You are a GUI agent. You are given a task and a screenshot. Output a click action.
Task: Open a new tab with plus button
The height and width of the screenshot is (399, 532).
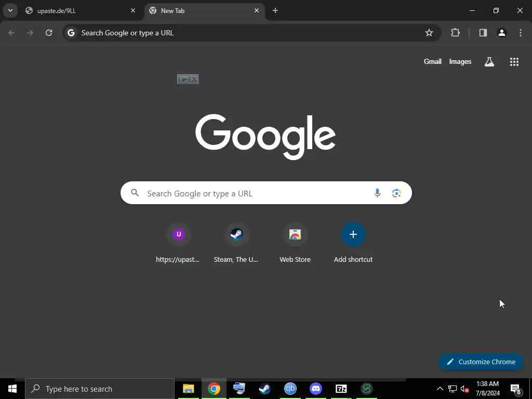click(275, 10)
